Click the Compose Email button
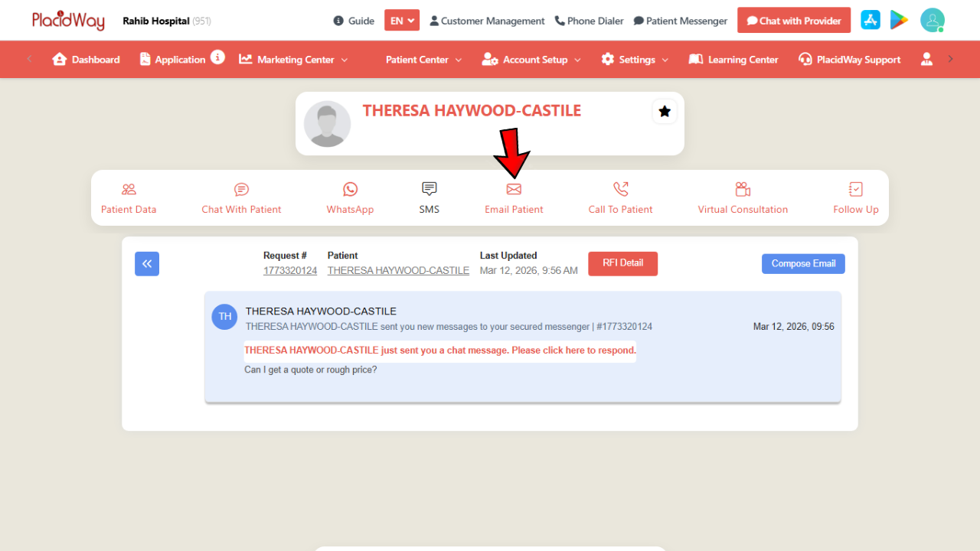The width and height of the screenshot is (980, 551). (803, 263)
